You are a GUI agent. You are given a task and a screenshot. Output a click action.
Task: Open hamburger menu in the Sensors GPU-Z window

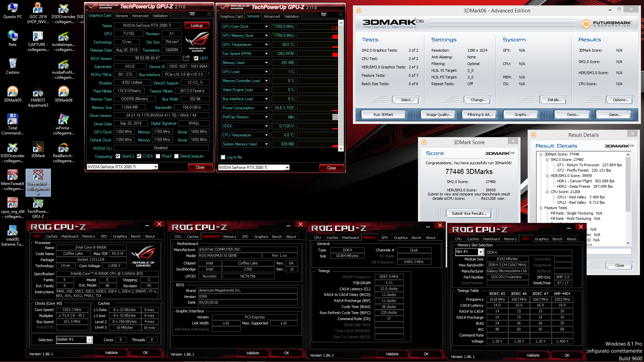point(341,14)
